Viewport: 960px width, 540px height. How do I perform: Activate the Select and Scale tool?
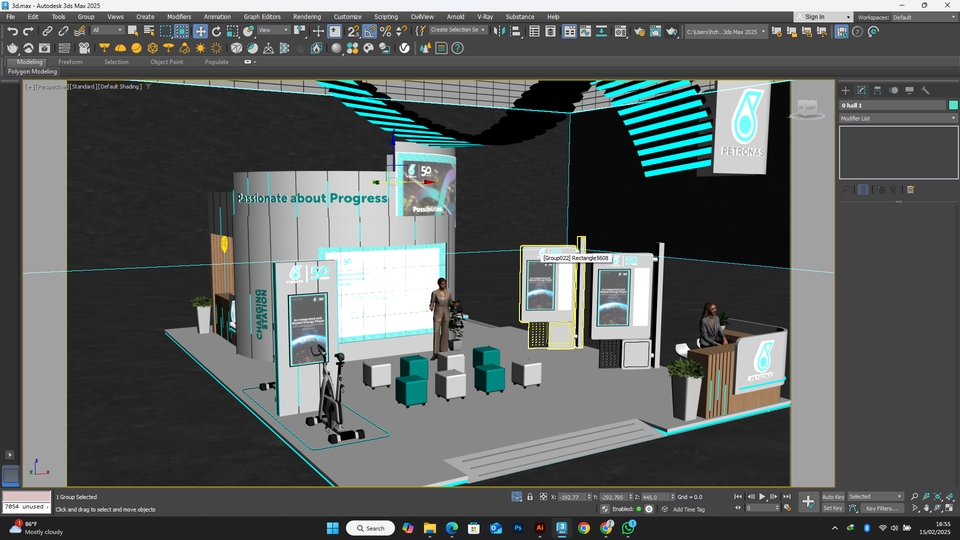coord(233,31)
